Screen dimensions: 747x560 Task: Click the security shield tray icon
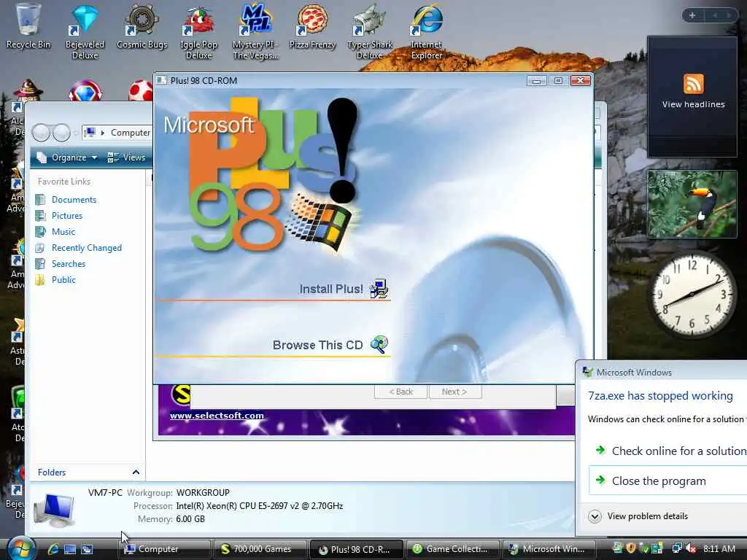tap(631, 548)
